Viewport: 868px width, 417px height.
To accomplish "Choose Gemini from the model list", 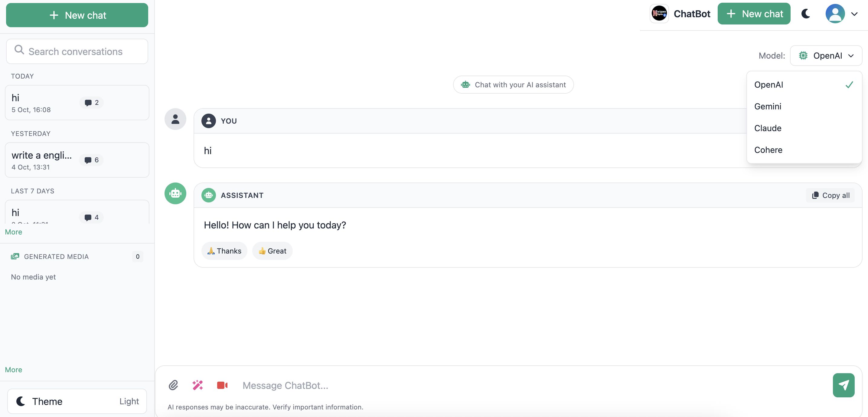I will click(768, 106).
